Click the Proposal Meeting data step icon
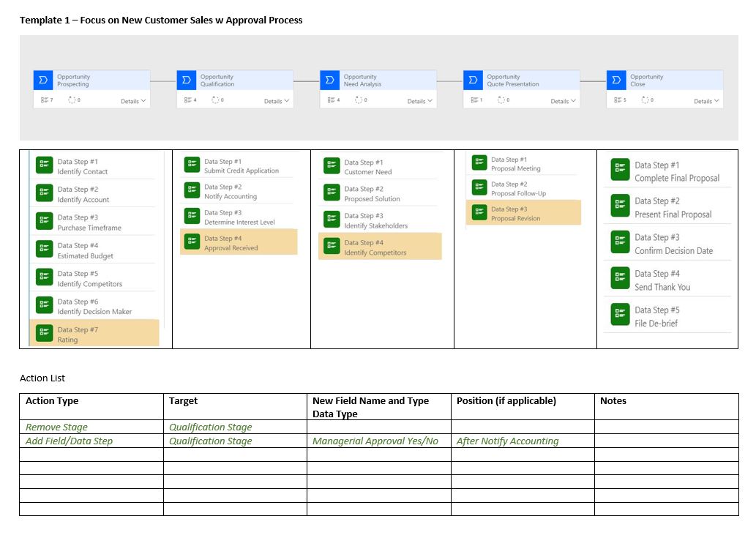The image size is (756, 538). coord(479,162)
